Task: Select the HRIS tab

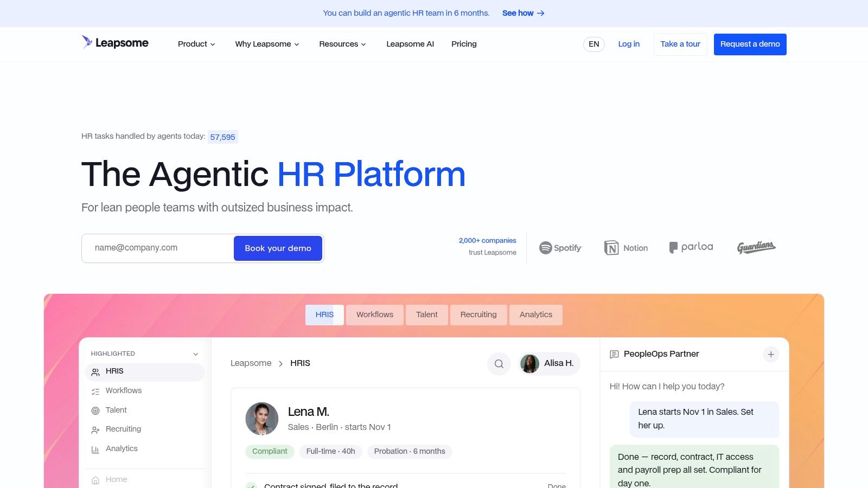Action: pos(324,315)
